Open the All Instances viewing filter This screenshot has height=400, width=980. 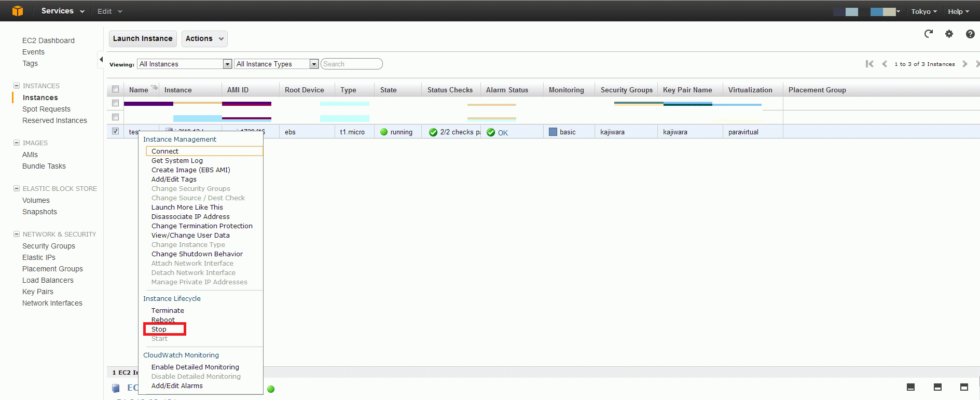(x=184, y=64)
